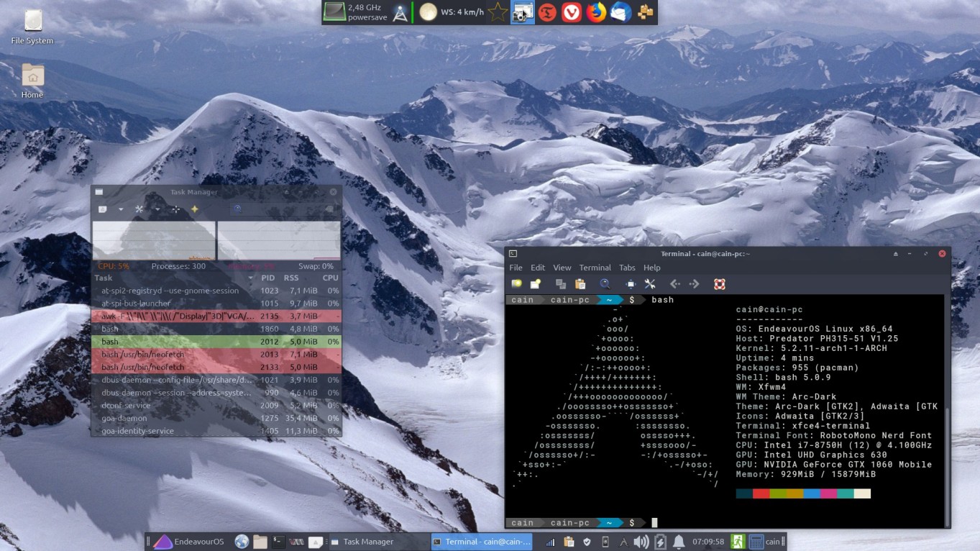The height and width of the screenshot is (551, 980).
Task: Switch to Terminal taskbar button
Action: click(x=482, y=542)
